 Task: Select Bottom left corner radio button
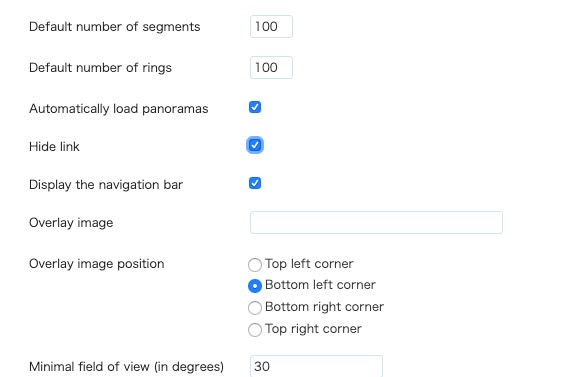(x=255, y=286)
